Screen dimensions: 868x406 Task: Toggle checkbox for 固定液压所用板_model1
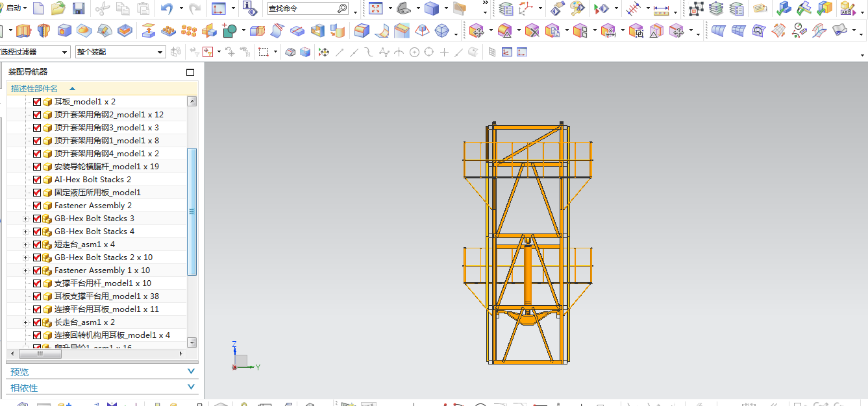(37, 193)
